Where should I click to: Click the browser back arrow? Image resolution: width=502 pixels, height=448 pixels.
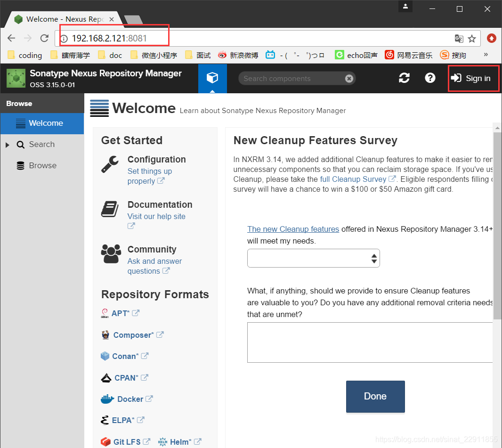[11, 39]
